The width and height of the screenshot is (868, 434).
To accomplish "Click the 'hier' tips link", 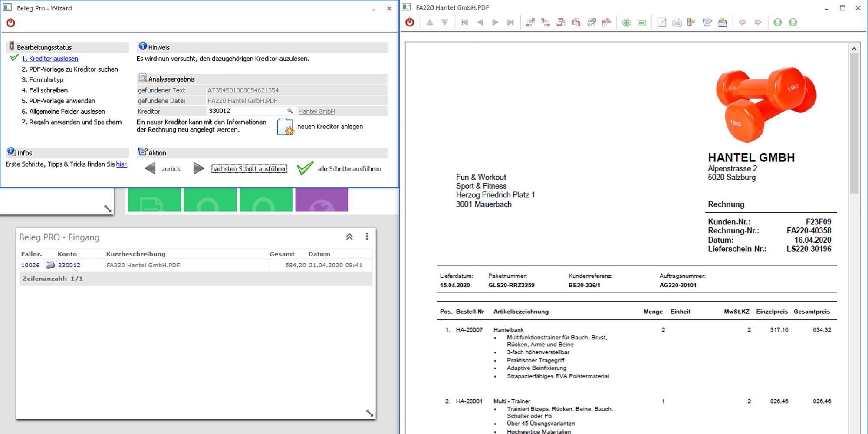I will [122, 164].
